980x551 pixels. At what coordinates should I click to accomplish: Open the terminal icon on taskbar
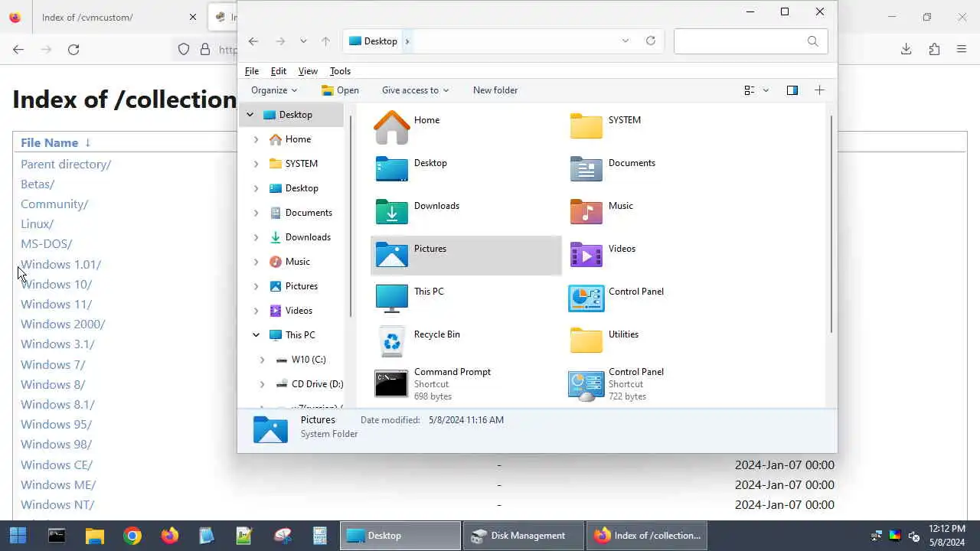point(57,536)
